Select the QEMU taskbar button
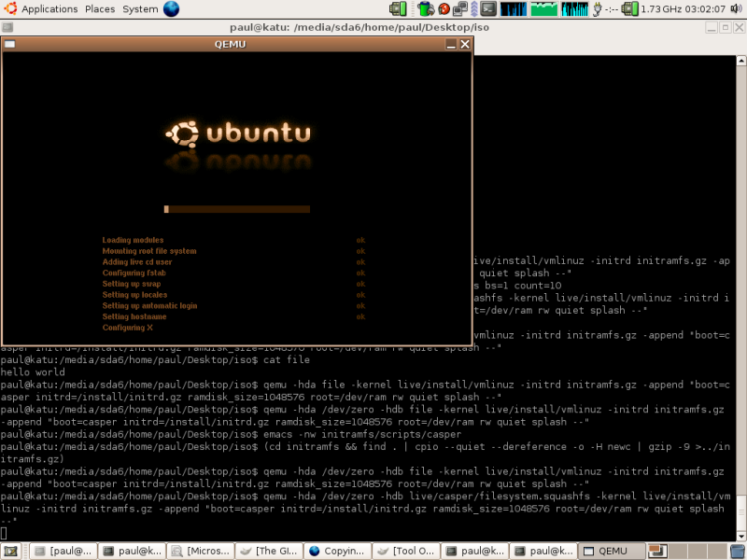This screenshot has height=560, width=747. click(x=613, y=552)
